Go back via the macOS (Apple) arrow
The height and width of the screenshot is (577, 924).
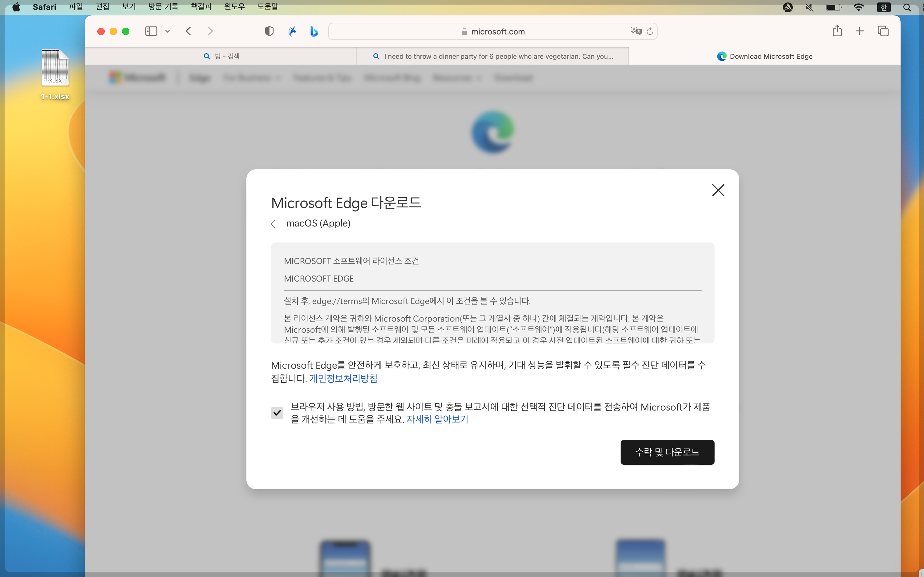(275, 224)
